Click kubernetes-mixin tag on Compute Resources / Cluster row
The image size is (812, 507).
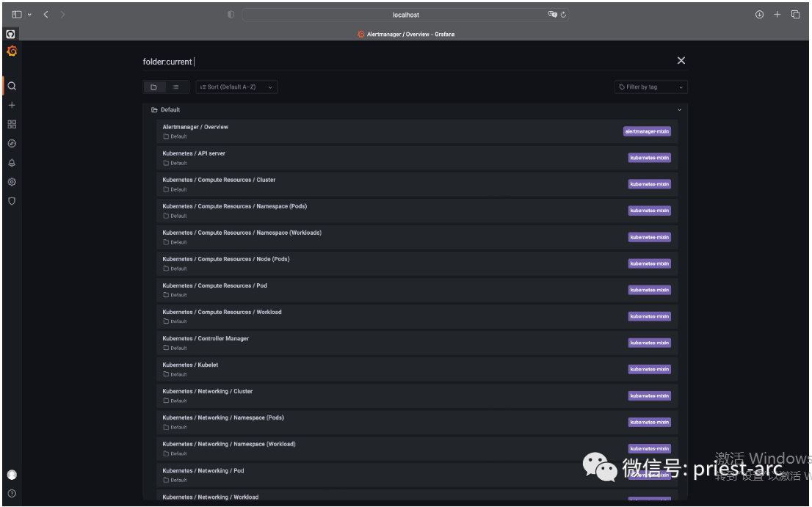[650, 184]
